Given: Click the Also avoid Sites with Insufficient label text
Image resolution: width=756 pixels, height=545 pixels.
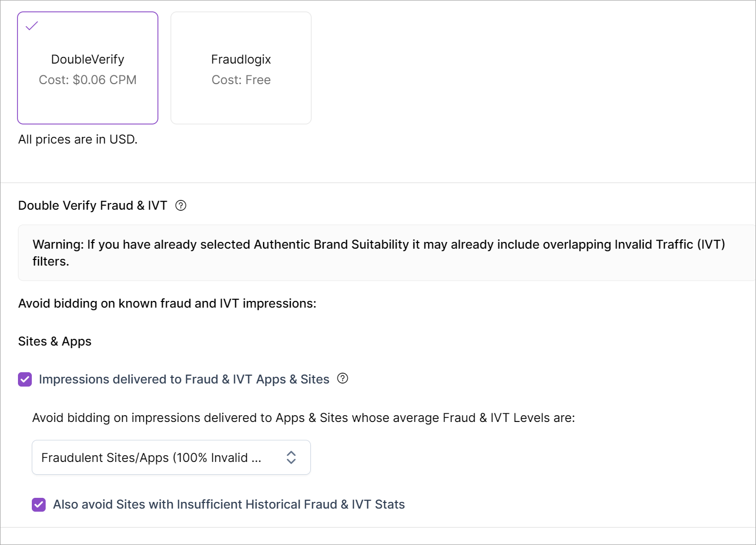Looking at the screenshot, I should coord(229,504).
